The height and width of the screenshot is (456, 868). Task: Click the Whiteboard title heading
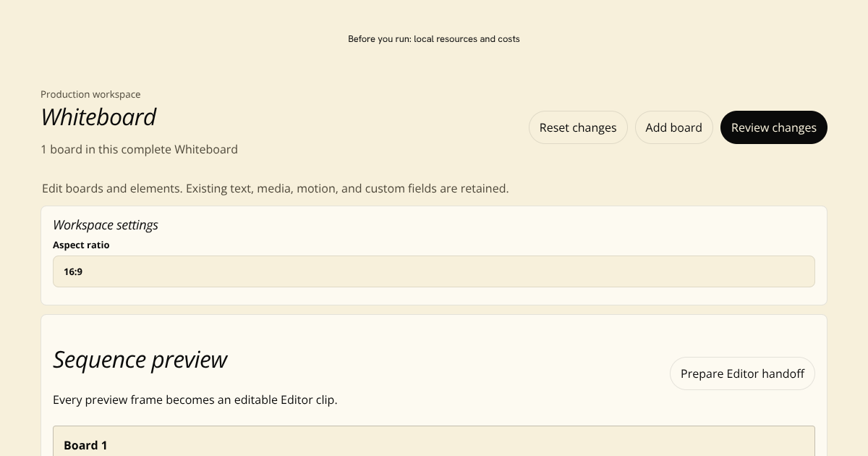[x=98, y=117]
